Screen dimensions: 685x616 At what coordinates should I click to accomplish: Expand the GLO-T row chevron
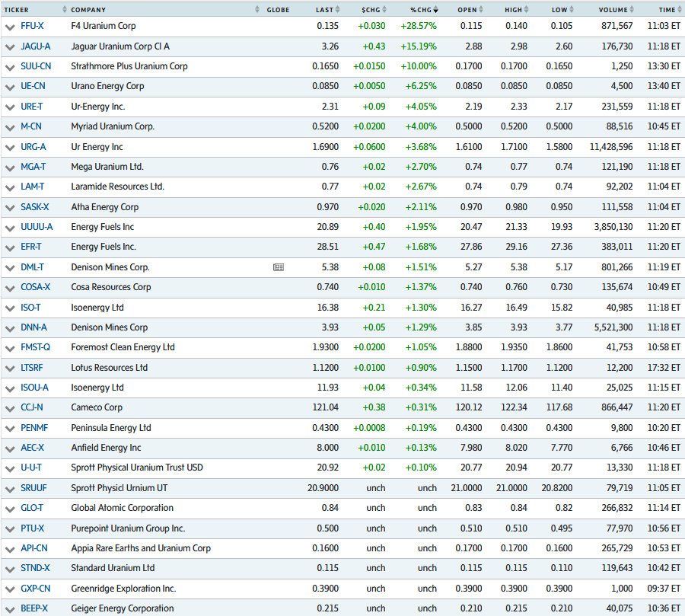pyautogui.click(x=10, y=509)
